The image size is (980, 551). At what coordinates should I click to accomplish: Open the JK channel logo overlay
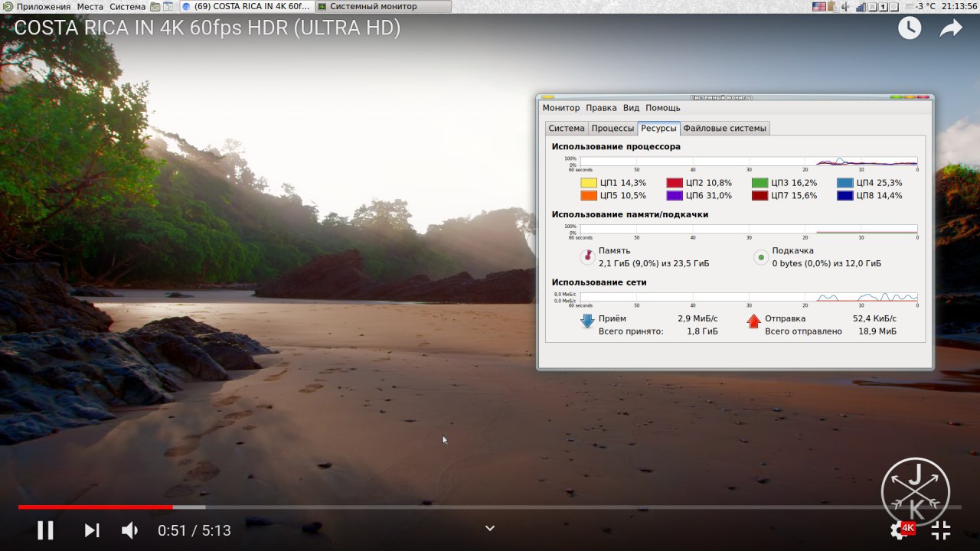pyautogui.click(x=916, y=491)
